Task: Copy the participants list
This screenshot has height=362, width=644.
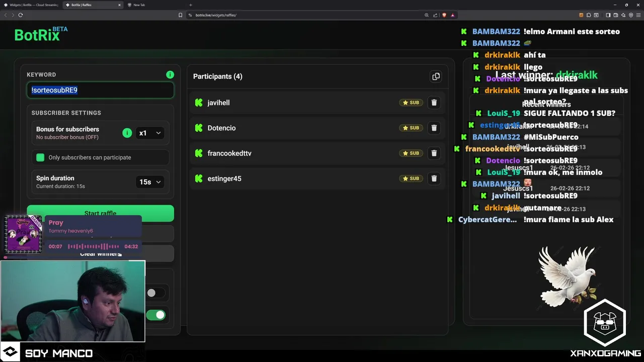Action: click(436, 76)
